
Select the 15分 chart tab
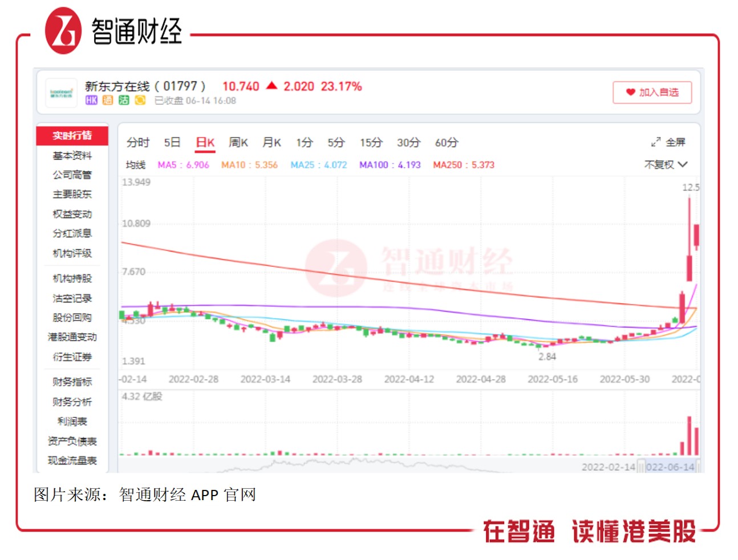point(371,143)
